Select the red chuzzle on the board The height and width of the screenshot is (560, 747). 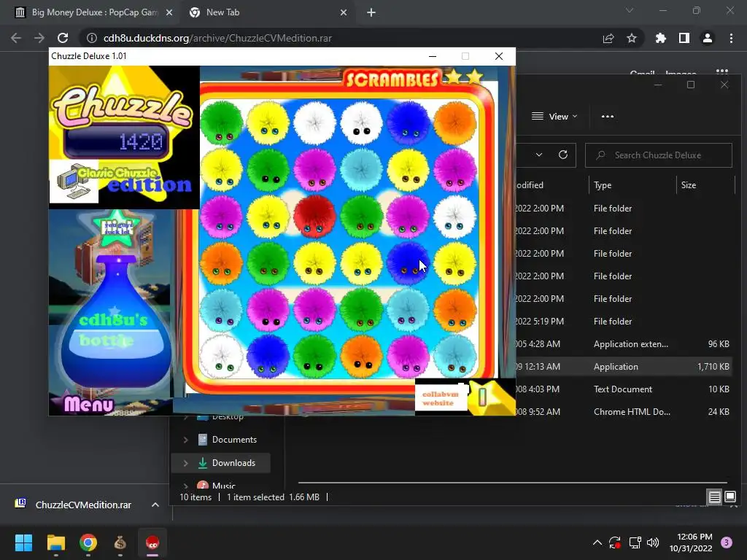[x=314, y=216]
